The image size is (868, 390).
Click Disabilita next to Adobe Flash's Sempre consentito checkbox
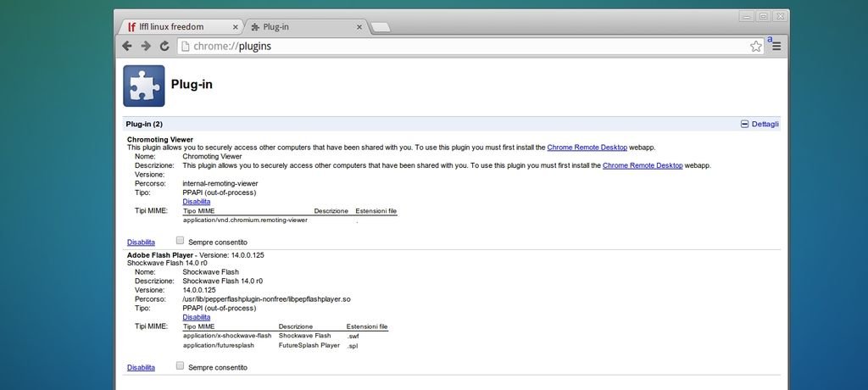(x=141, y=368)
